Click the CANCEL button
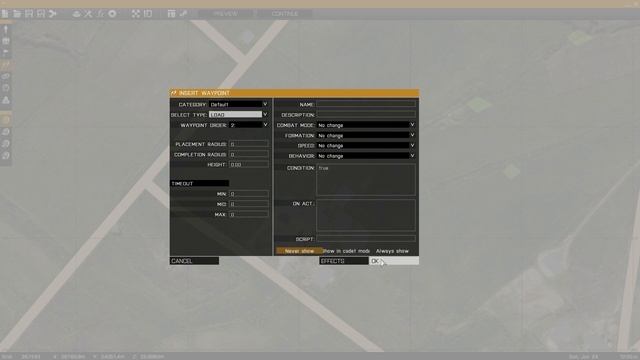 pos(194,261)
